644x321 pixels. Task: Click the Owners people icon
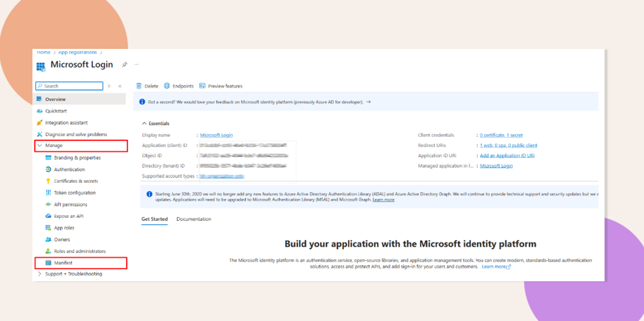click(x=48, y=239)
